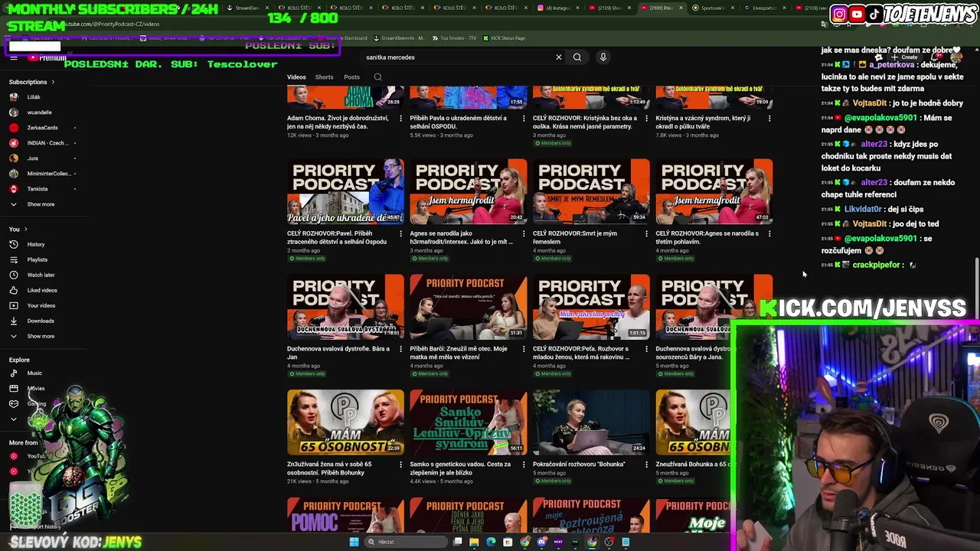Open Jura channel from subscriptions
The width and height of the screenshot is (980, 551).
tap(32, 158)
